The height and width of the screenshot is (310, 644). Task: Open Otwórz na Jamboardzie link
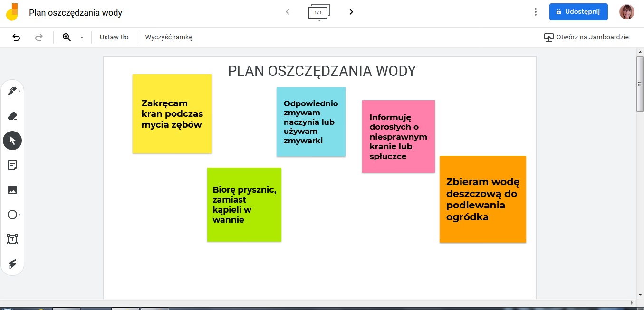pos(586,37)
